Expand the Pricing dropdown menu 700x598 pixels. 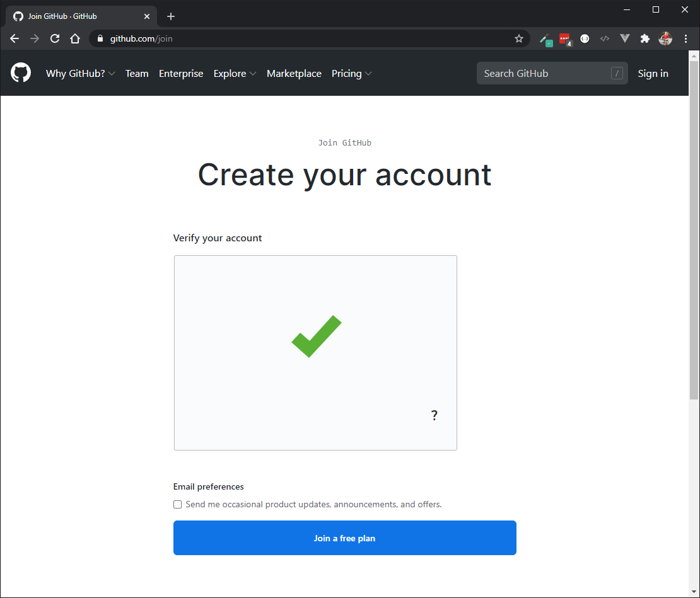[x=351, y=74]
